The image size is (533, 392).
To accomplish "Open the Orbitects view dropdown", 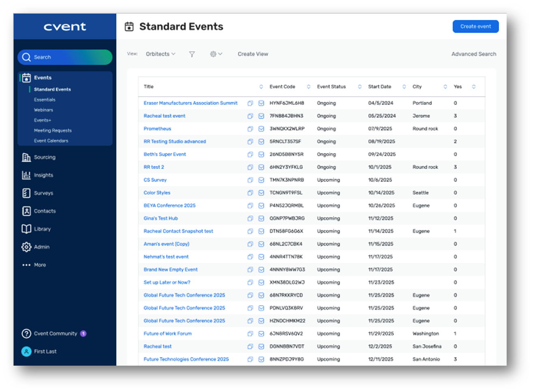I will point(161,54).
